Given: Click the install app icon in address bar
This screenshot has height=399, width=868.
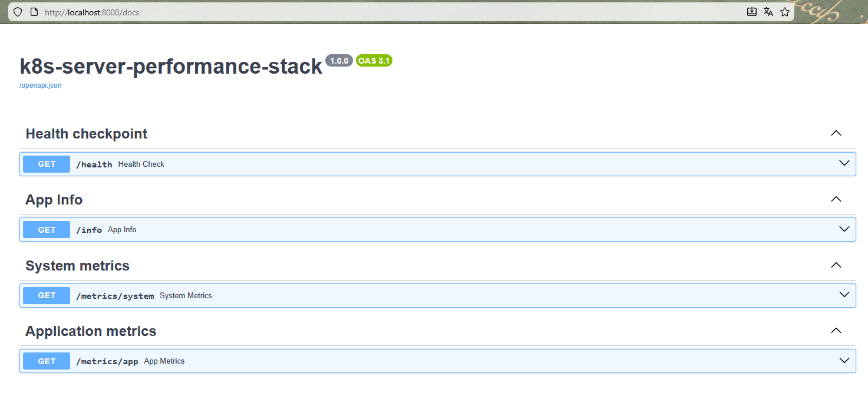Looking at the screenshot, I should pyautogui.click(x=751, y=12).
